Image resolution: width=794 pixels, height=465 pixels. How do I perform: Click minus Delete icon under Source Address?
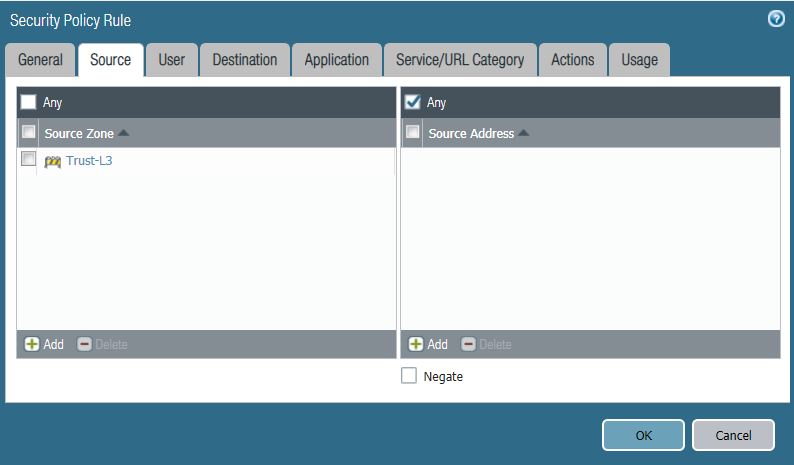coord(468,344)
